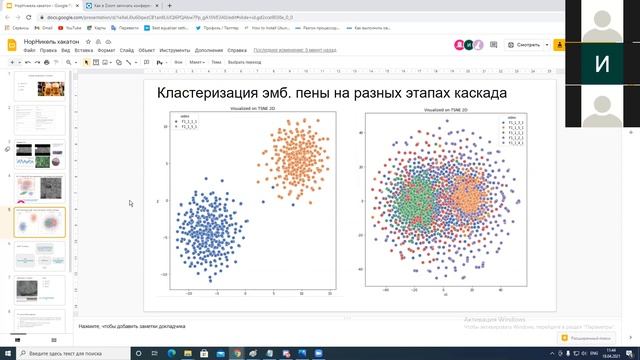The image size is (640, 360).
Task: Open the Объект menu
Action: coord(147,50)
